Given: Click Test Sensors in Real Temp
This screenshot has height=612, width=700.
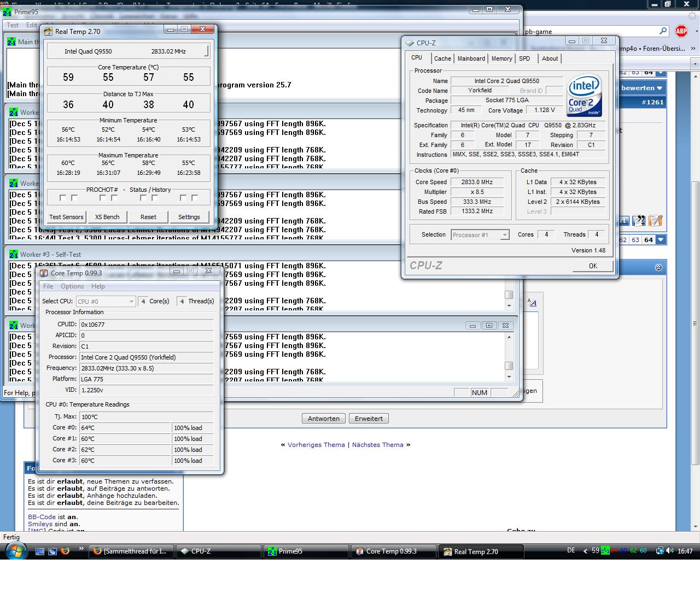Looking at the screenshot, I should click(x=66, y=217).
